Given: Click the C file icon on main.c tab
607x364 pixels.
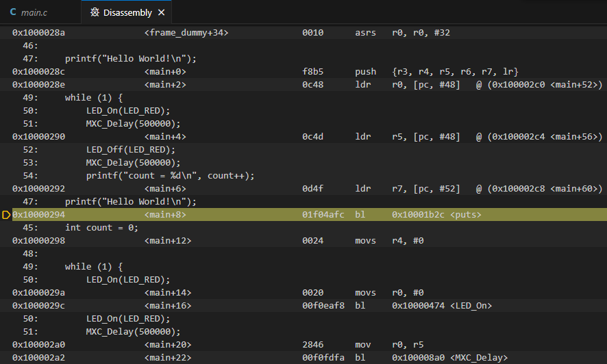Looking at the screenshot, I should 13,12.
